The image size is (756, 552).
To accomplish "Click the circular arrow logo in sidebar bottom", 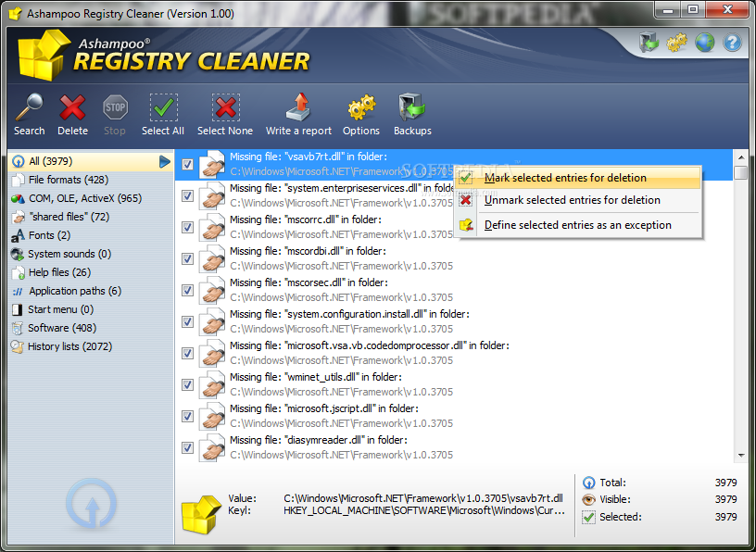I will tap(91, 503).
